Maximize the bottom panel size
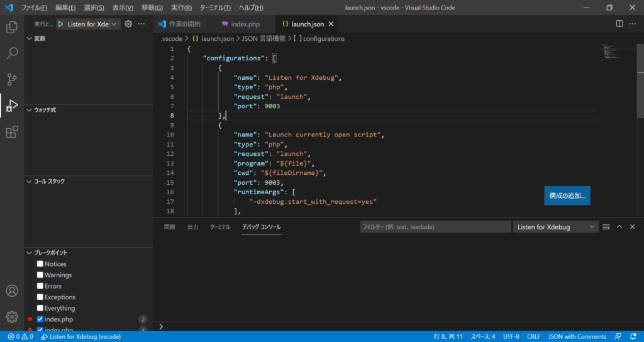Viewport: 644px width, 342px height. click(x=619, y=226)
